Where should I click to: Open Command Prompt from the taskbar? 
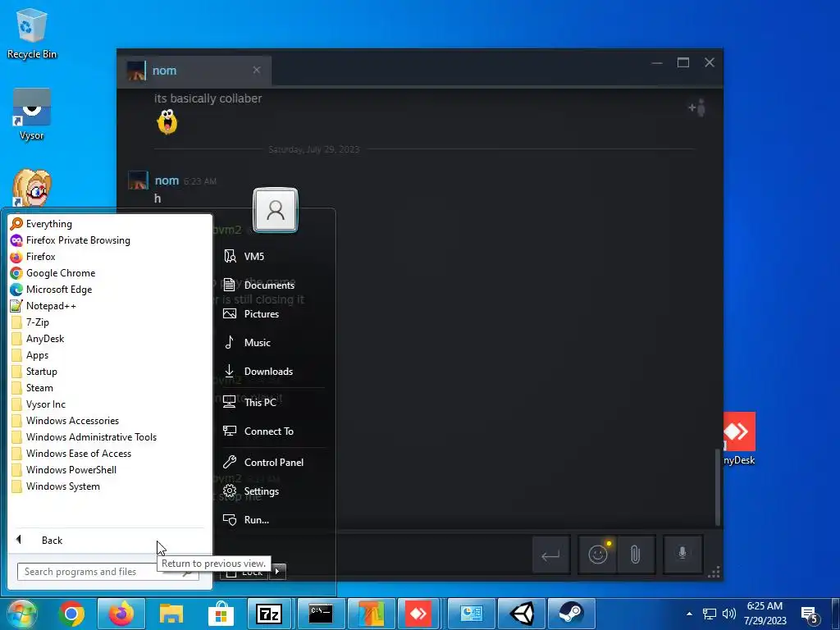click(x=321, y=614)
